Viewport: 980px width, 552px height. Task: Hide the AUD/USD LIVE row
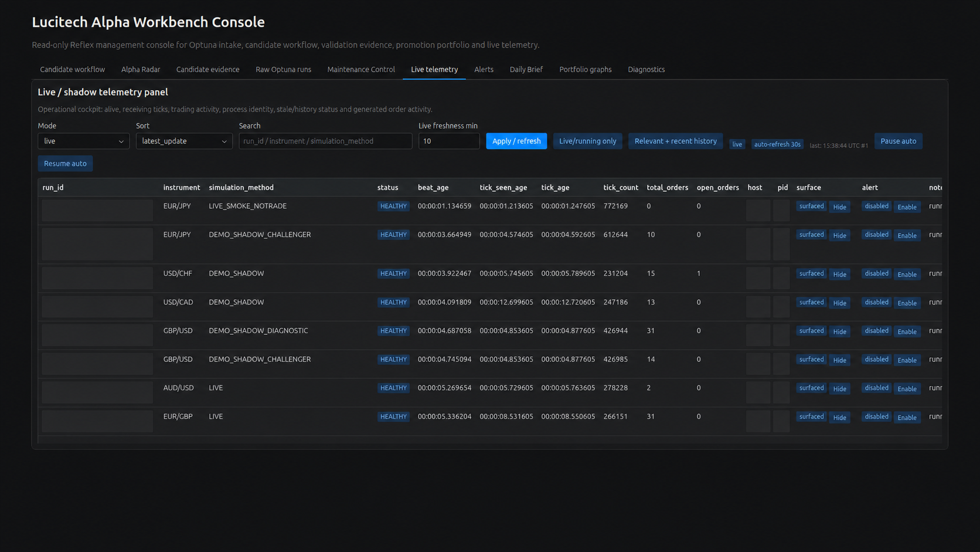[x=839, y=389]
